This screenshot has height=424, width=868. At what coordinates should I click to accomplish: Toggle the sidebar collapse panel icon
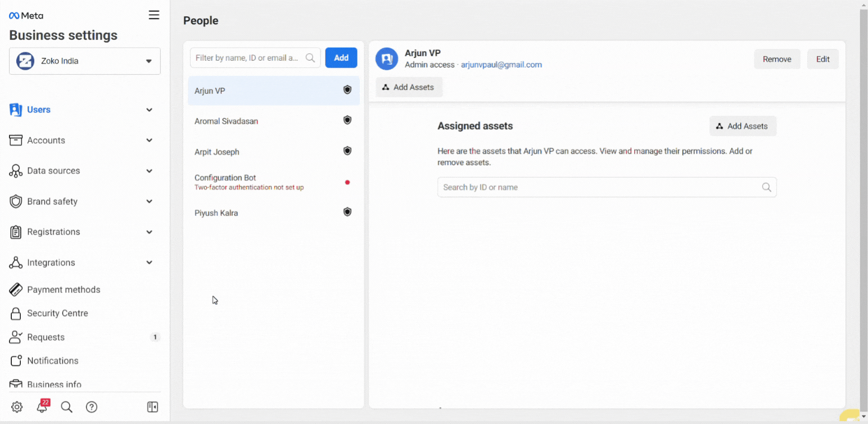click(152, 407)
